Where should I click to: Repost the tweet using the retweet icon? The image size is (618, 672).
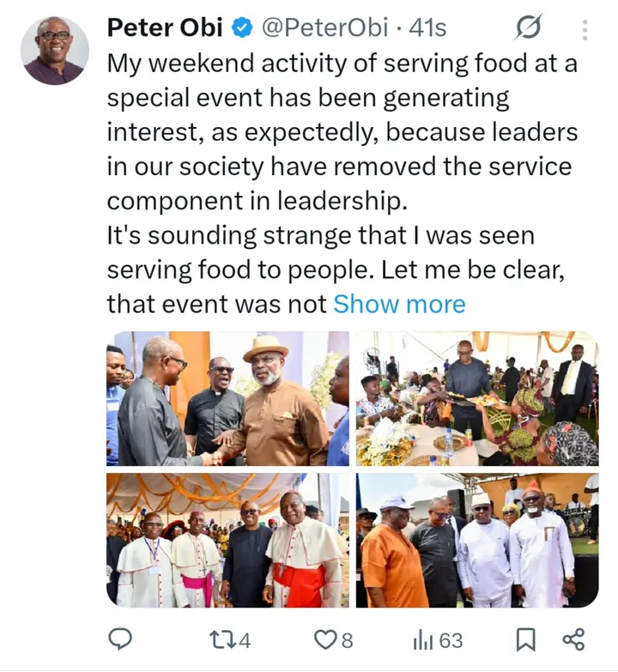(221, 639)
